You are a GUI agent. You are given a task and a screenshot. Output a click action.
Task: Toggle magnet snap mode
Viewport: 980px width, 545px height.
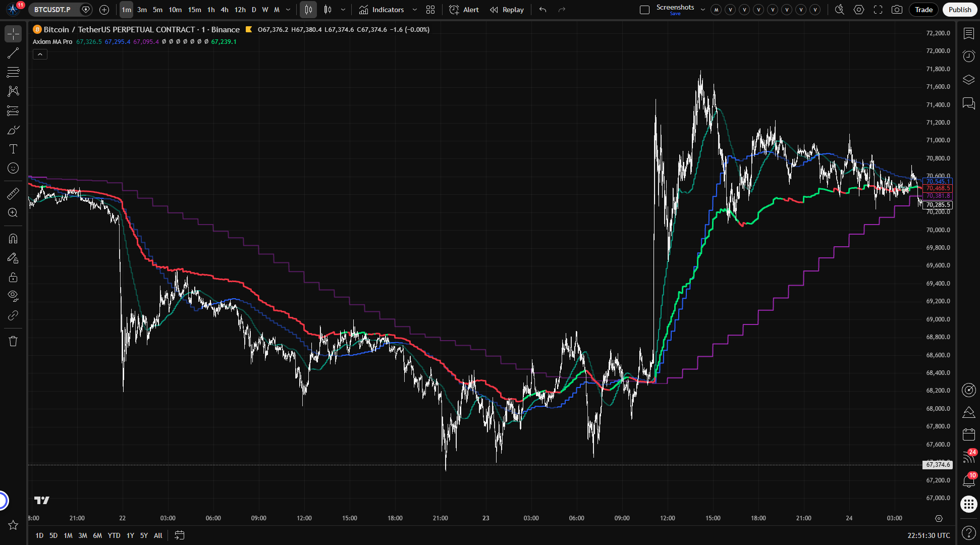coord(13,239)
